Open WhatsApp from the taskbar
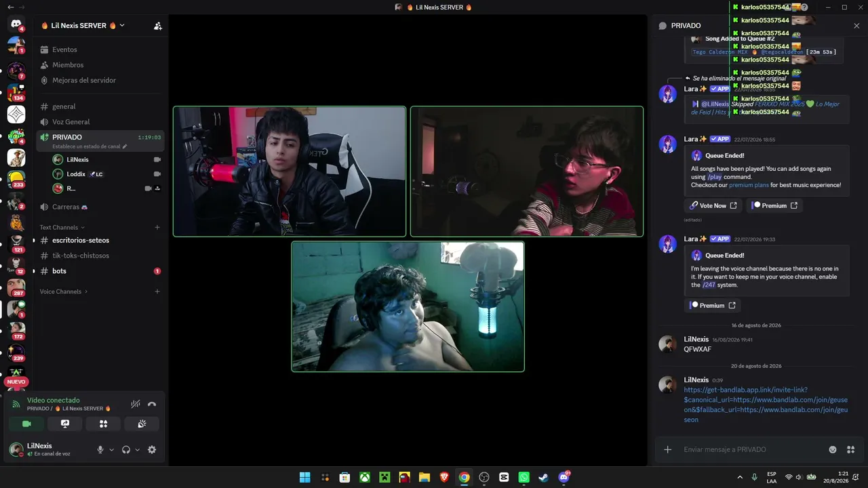The height and width of the screenshot is (488, 868). pos(524,477)
